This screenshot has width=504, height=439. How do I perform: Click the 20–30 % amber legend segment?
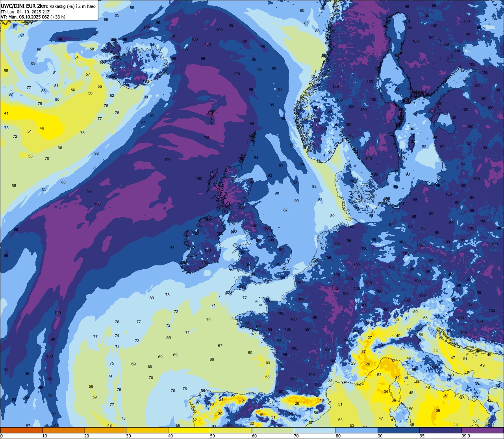(x=105, y=430)
